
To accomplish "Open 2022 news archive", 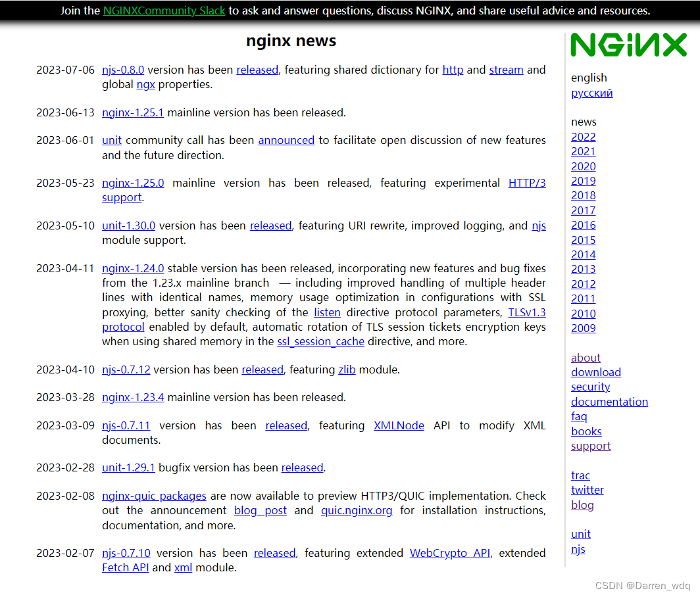I will [583, 137].
